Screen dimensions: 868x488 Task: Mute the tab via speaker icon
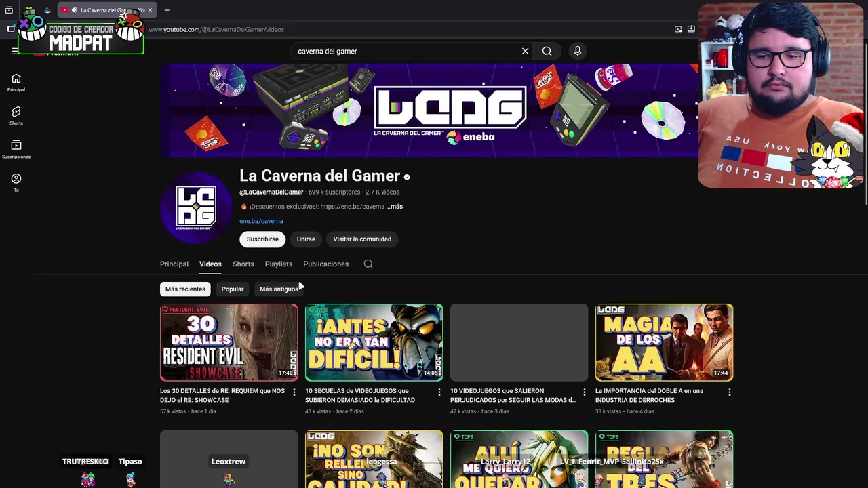(x=74, y=10)
